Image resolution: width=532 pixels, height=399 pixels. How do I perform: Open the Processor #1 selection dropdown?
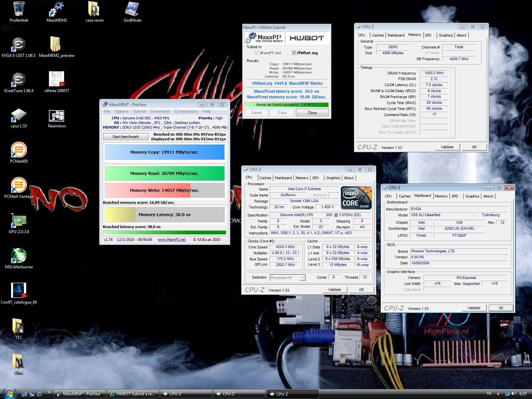coord(288,277)
